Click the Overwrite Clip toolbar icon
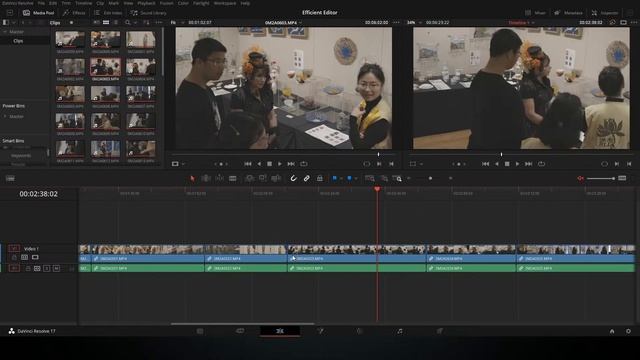This screenshot has height=360, width=640. click(x=262, y=178)
